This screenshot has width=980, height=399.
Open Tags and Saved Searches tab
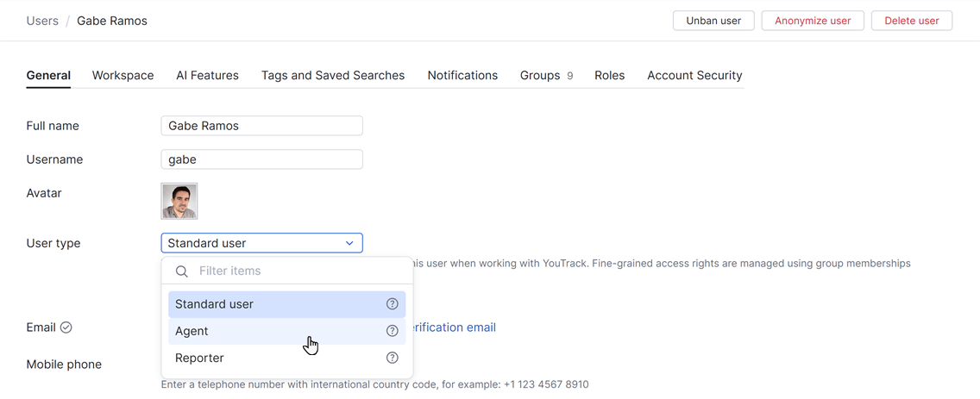click(333, 75)
